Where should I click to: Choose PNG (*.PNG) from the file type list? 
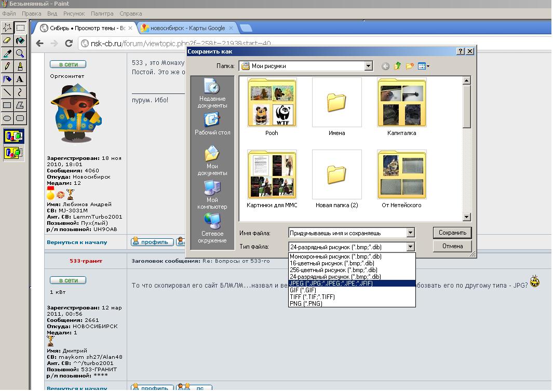pos(306,304)
